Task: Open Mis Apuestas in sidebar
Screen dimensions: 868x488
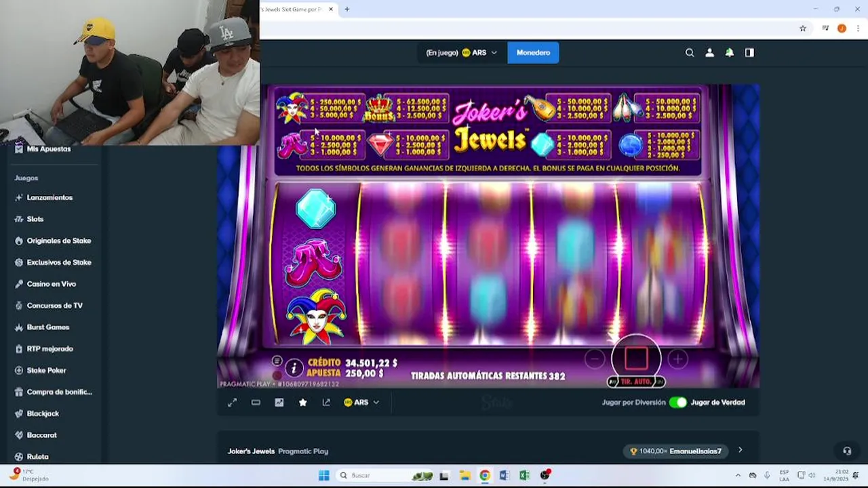Action: coord(49,149)
